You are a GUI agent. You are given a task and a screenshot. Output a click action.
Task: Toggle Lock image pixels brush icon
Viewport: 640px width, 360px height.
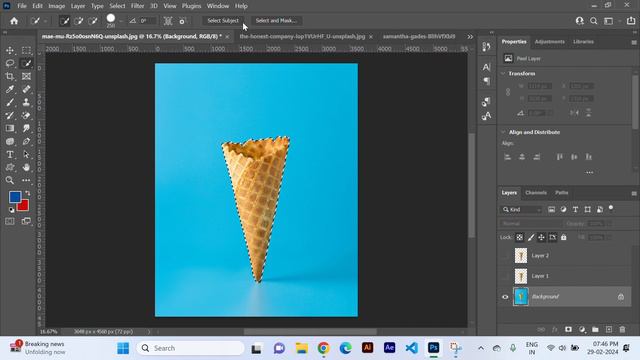coord(531,237)
